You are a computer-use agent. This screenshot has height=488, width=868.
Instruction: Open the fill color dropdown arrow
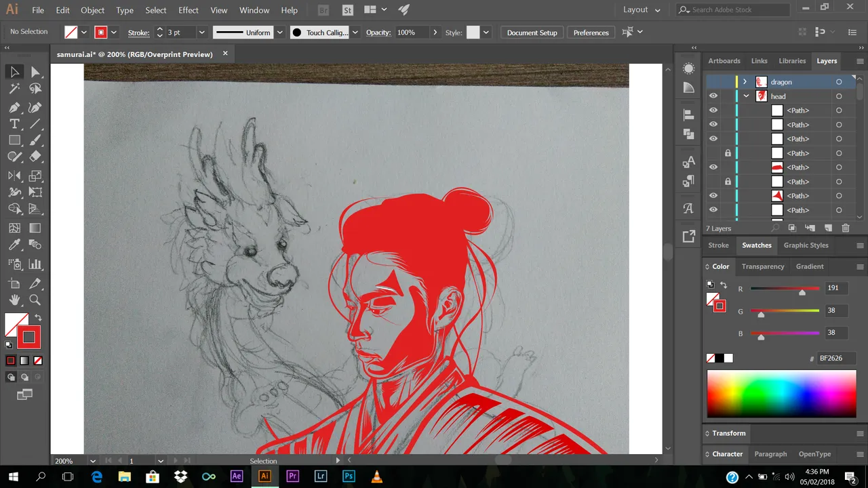pos(84,33)
